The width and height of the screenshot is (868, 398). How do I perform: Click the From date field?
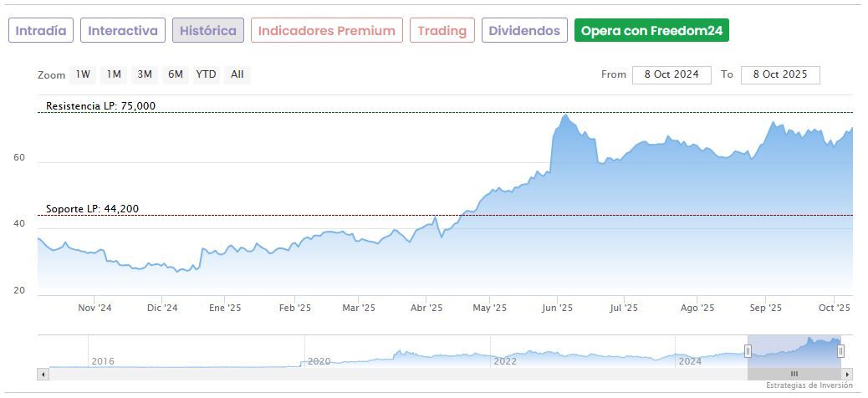[x=671, y=74]
